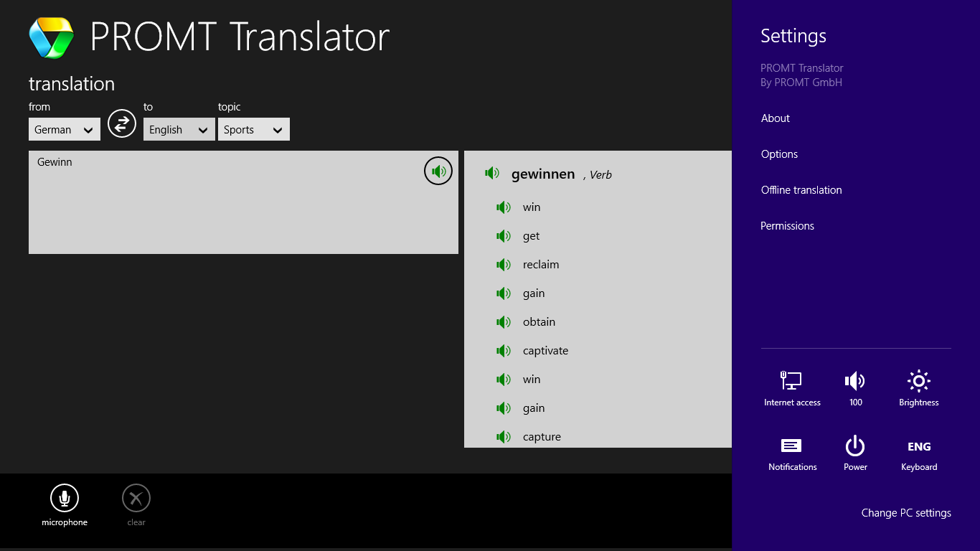Open the Power options icon
Viewport: 980px width, 551px height.
coord(855,453)
